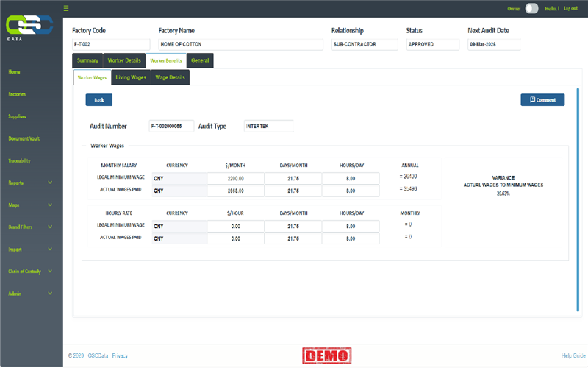Open the Wage Details tab

coord(171,77)
